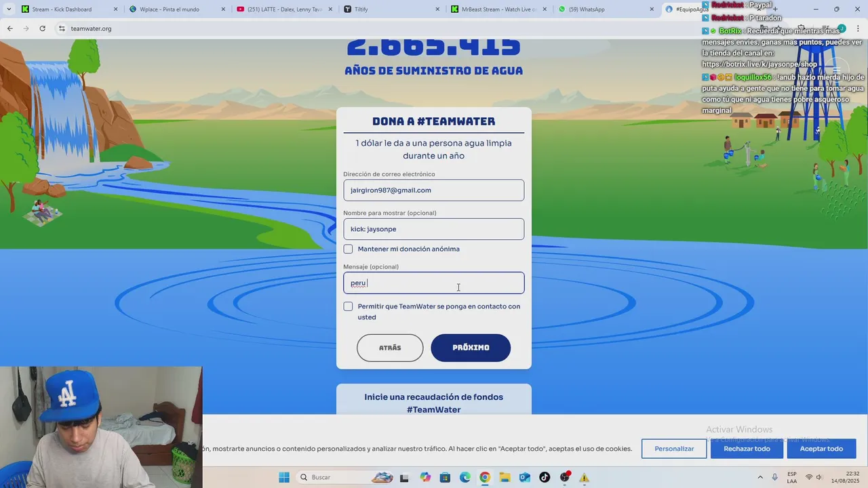868x488 pixels.
Task: Close the WhatsApp tab
Action: (652, 9)
